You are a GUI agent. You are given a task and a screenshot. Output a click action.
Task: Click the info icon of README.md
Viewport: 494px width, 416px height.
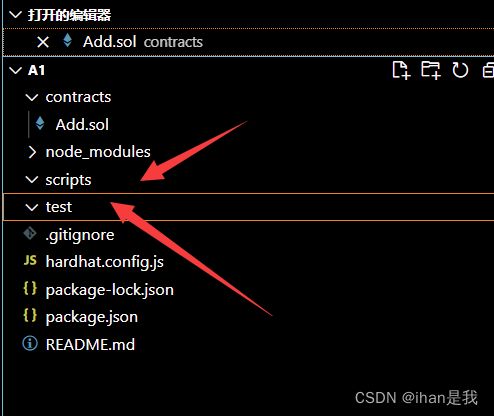click(x=30, y=343)
